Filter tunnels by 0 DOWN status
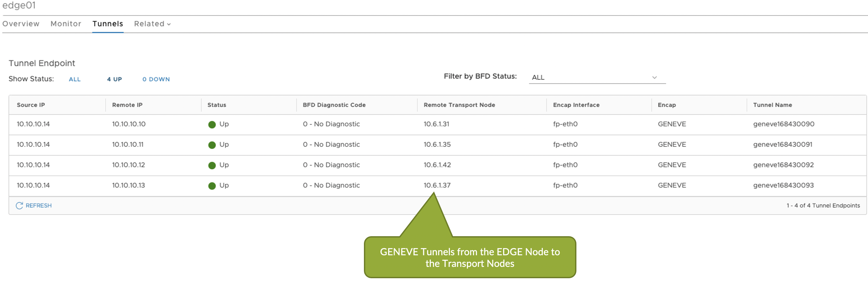Screen dimensions: 868x285 point(156,79)
